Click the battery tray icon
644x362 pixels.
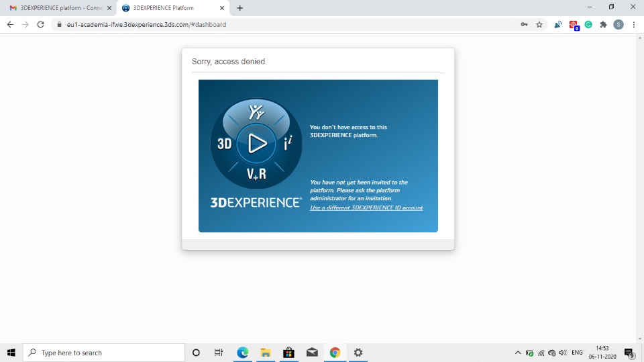point(529,353)
